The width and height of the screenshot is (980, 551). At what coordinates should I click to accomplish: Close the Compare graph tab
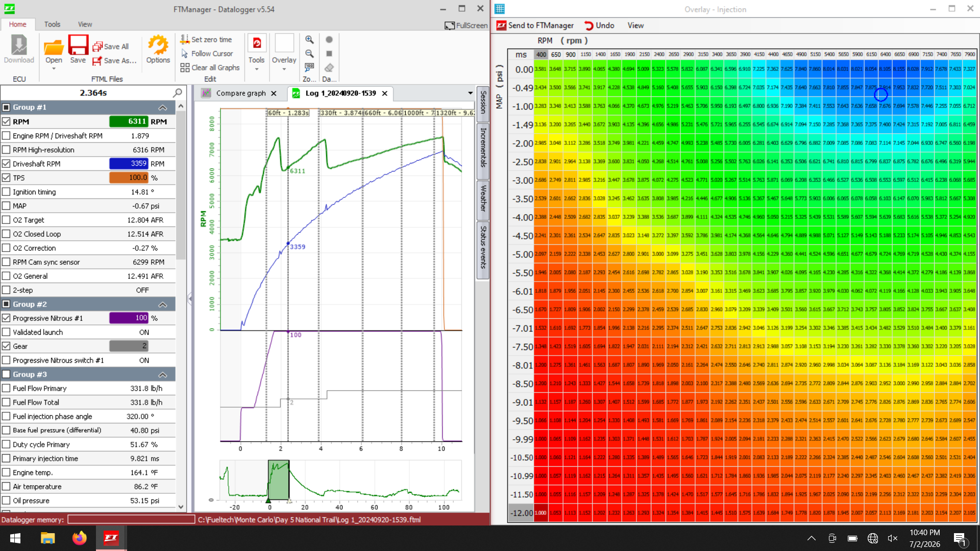point(274,93)
